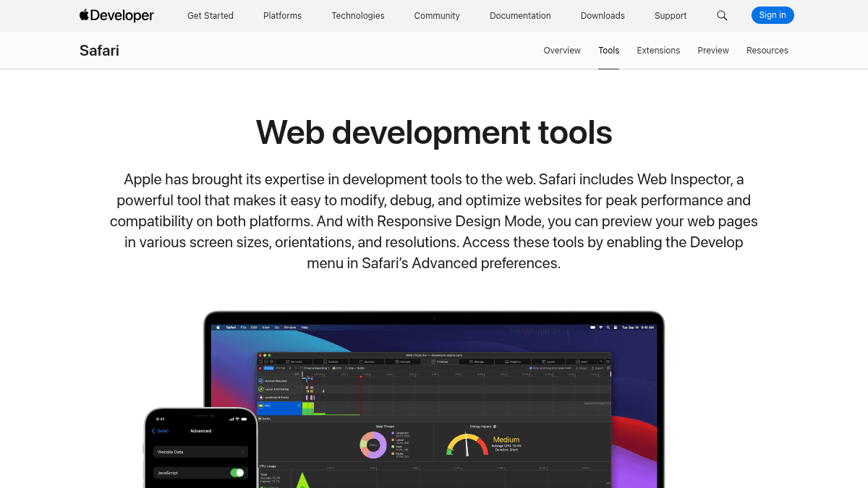Select the JavaScript & Events timeline row icon
The height and width of the screenshot is (488, 868).
coord(260,397)
